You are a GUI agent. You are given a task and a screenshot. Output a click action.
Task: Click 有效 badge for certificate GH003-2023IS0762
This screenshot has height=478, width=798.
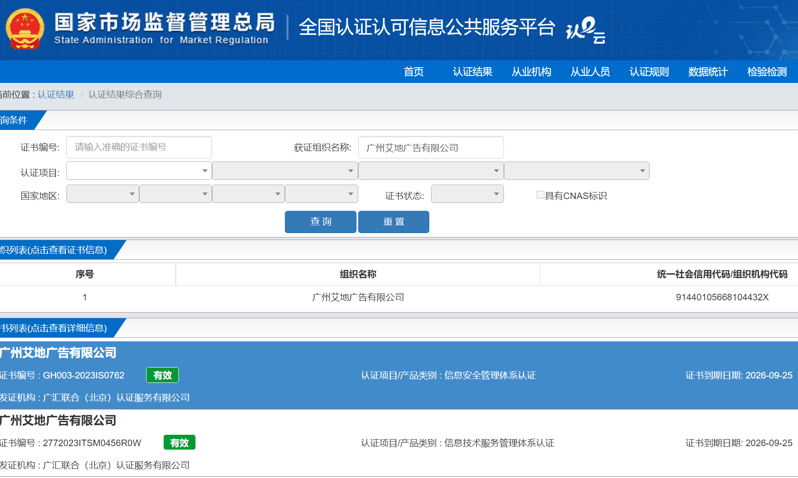(162, 375)
